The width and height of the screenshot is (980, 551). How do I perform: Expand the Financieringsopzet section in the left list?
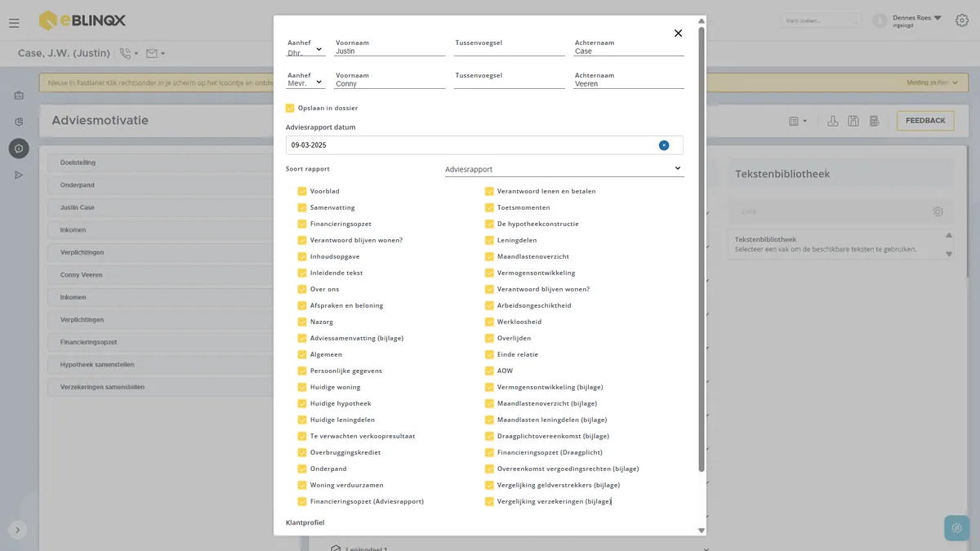click(162, 342)
